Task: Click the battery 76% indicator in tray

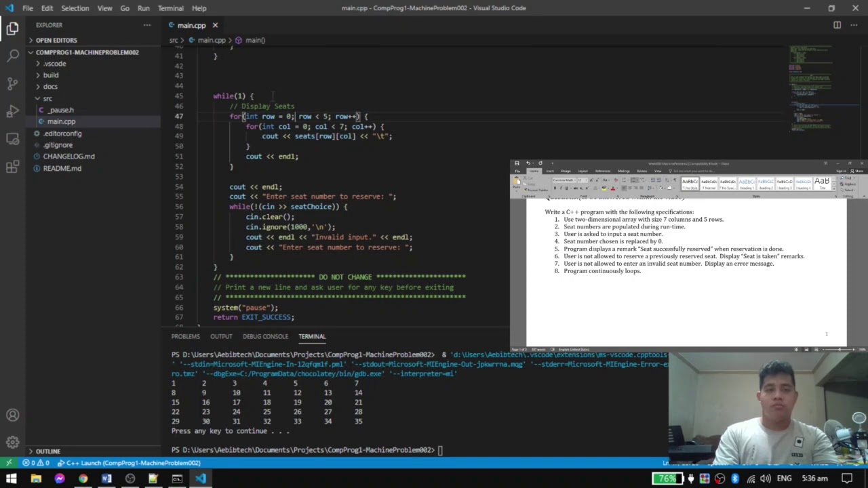Action: click(667, 479)
